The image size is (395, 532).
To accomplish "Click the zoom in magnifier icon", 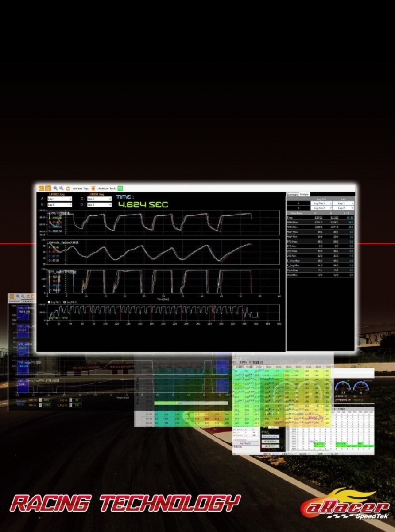I will coord(56,188).
